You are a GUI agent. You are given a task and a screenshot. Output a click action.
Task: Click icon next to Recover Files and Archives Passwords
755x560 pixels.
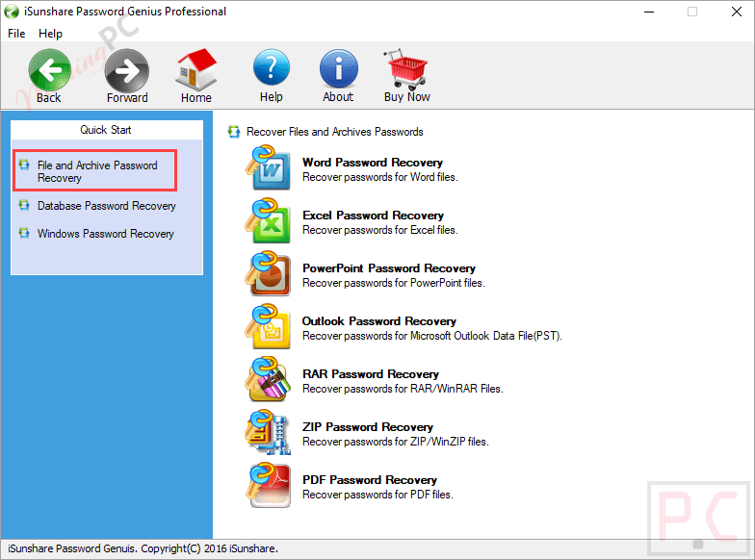pyautogui.click(x=234, y=131)
